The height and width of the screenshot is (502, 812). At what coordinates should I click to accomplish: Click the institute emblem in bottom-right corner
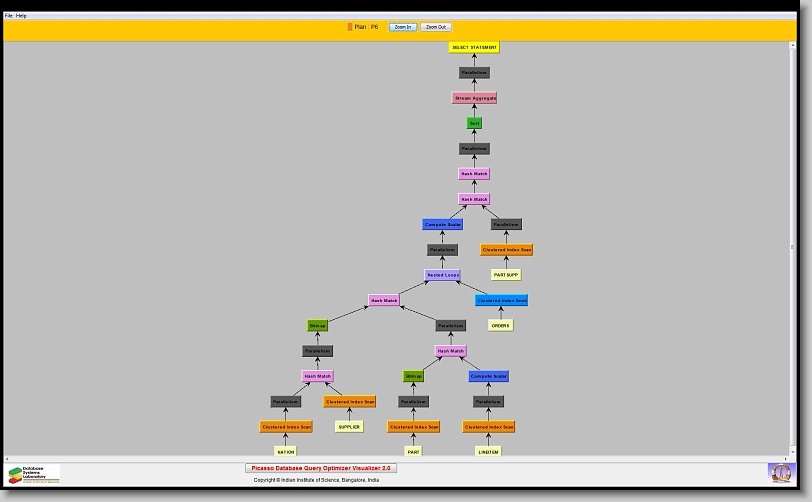pyautogui.click(x=780, y=472)
